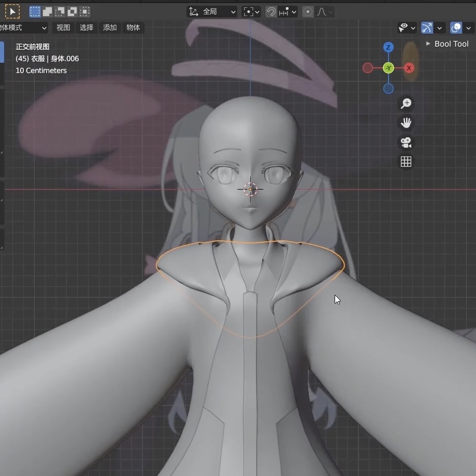Click the "(45) 衣服 | 身体.006" object label
The image size is (476, 476).
click(47, 59)
